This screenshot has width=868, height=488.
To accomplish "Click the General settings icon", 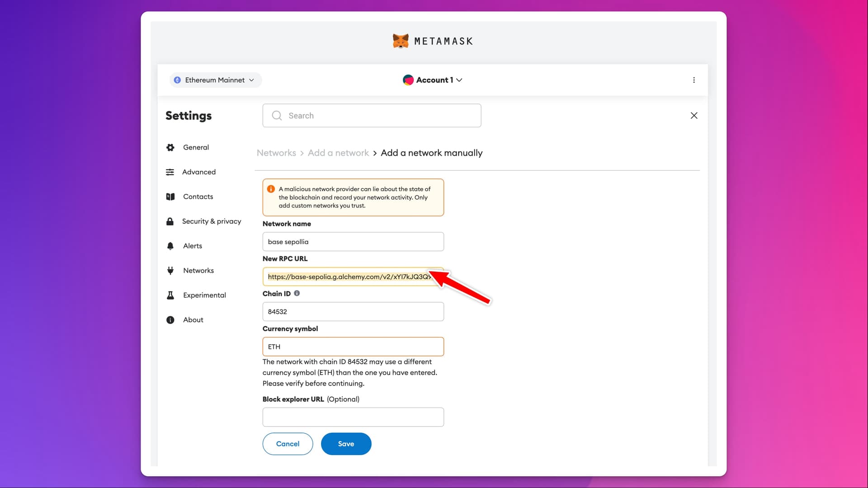I will [170, 147].
